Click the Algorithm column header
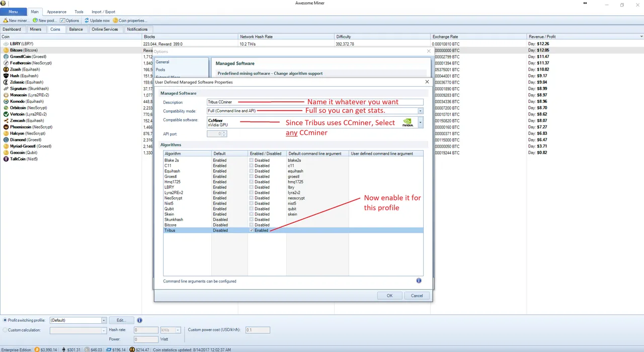The image size is (644, 352). (x=187, y=154)
